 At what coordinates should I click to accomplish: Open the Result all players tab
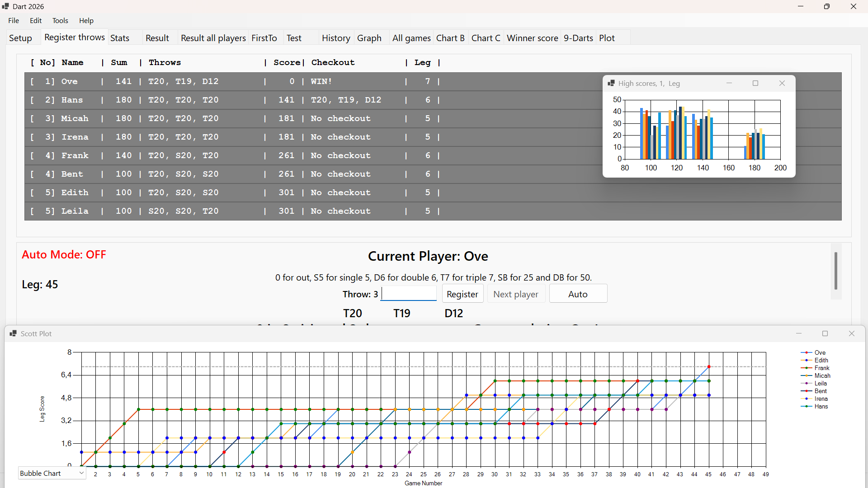point(213,38)
